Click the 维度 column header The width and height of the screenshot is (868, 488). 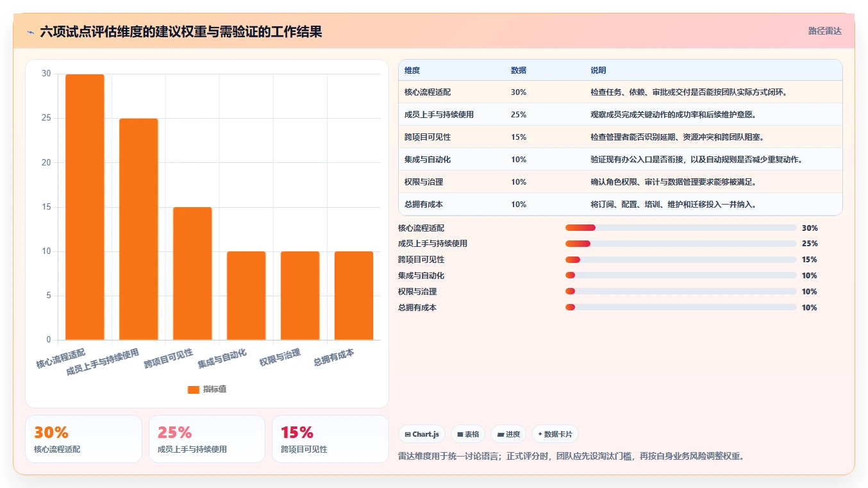412,71
